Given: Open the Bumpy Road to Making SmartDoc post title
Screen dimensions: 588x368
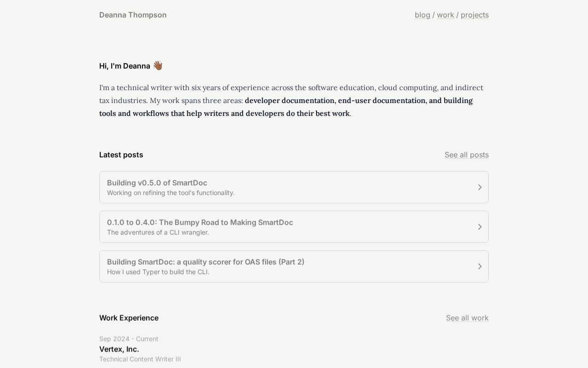Looking at the screenshot, I should 200,222.
